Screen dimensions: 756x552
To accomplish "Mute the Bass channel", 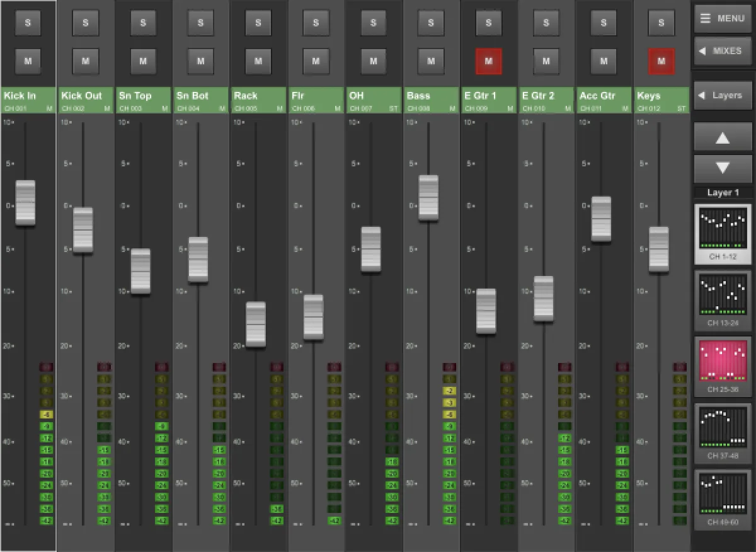I will [431, 61].
